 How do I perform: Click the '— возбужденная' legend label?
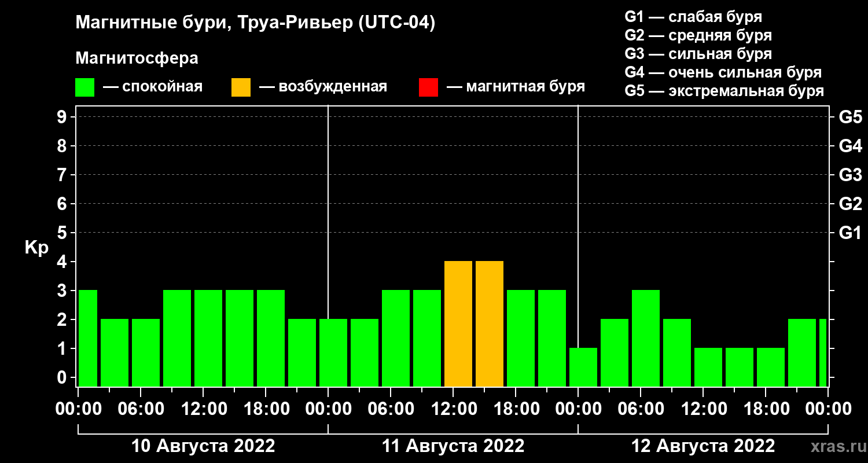(x=323, y=87)
